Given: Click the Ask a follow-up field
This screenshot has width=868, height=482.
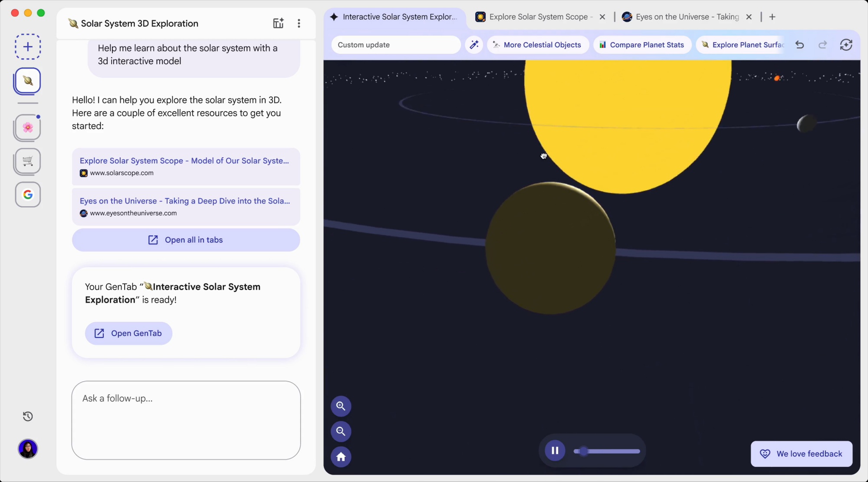Looking at the screenshot, I should 186,419.
